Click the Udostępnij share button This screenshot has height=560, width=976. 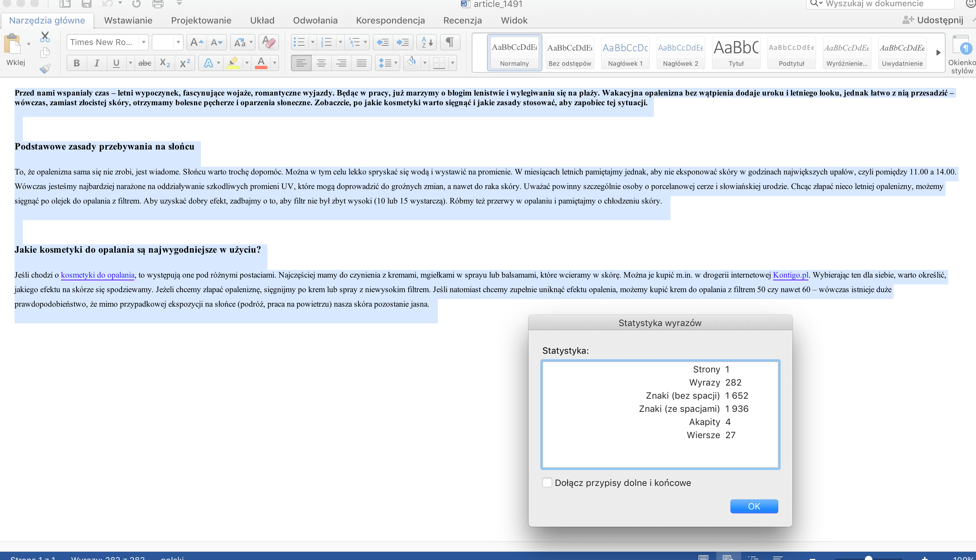click(x=933, y=20)
